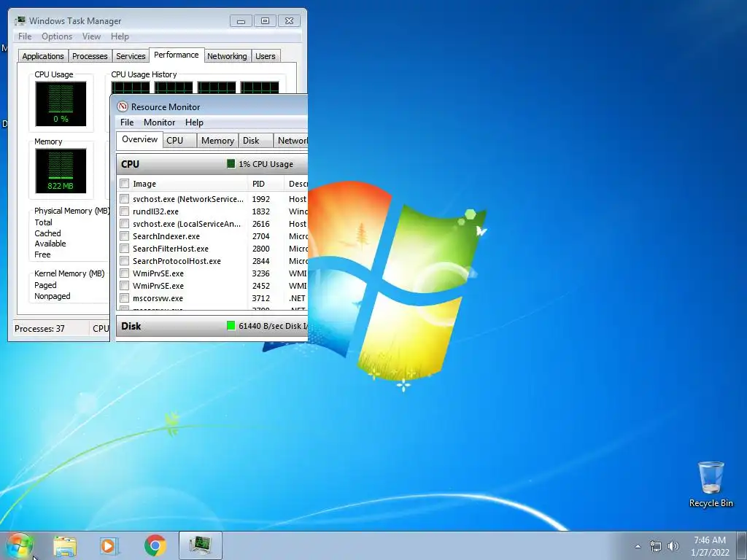Minimize the Windows Task Manager window
Screen dimensions: 747x560
point(241,21)
